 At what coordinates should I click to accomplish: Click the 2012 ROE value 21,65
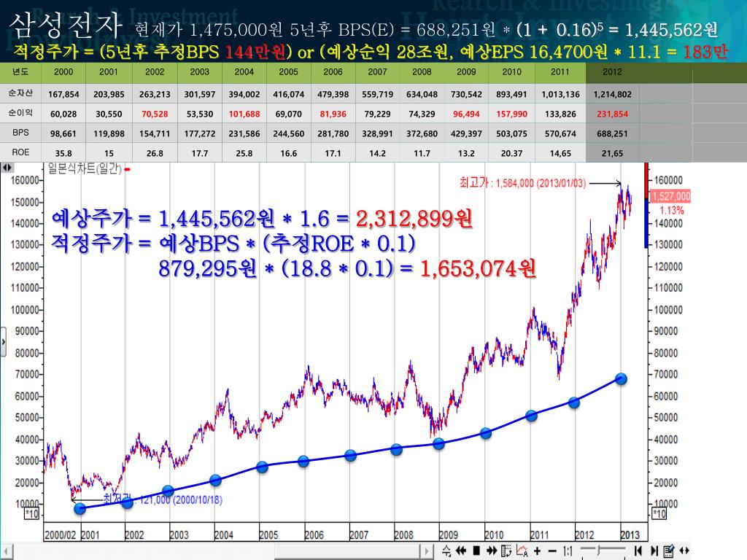612,153
